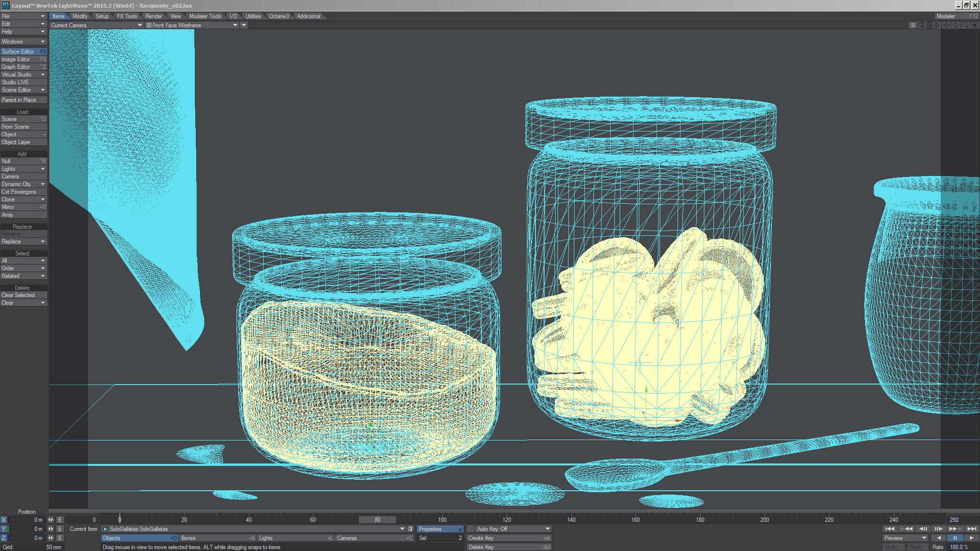Screen dimensions: 980x551
Task: Play the animation forward
Action: pos(971,538)
